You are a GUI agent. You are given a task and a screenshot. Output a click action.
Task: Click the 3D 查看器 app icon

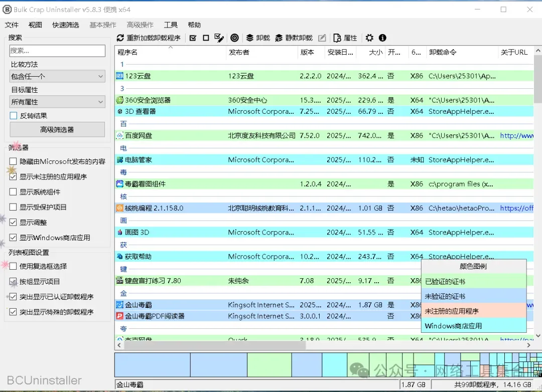click(x=119, y=111)
